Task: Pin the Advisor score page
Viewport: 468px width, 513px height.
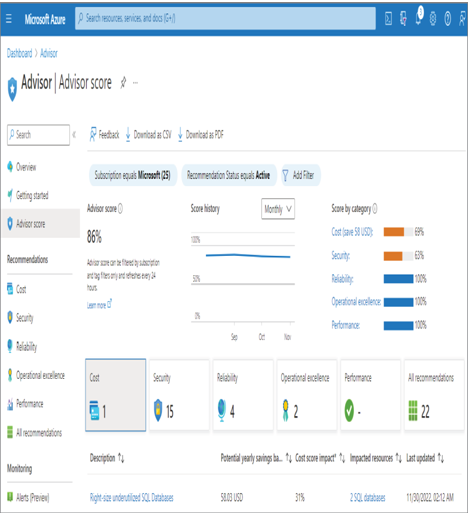Action: 123,82
